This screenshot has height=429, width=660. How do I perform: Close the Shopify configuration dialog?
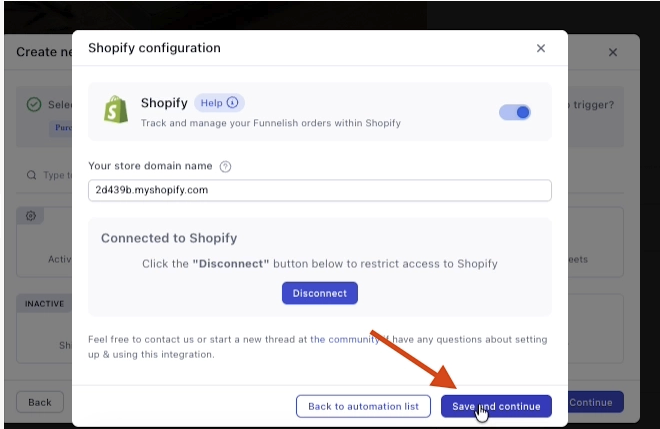coord(541,48)
